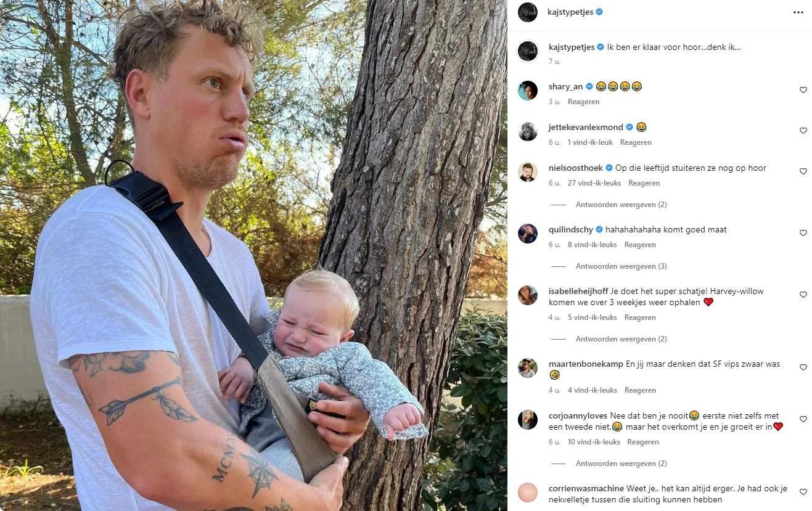Reply to maartenbonekamp's comment via Reageren

pyautogui.click(x=640, y=390)
